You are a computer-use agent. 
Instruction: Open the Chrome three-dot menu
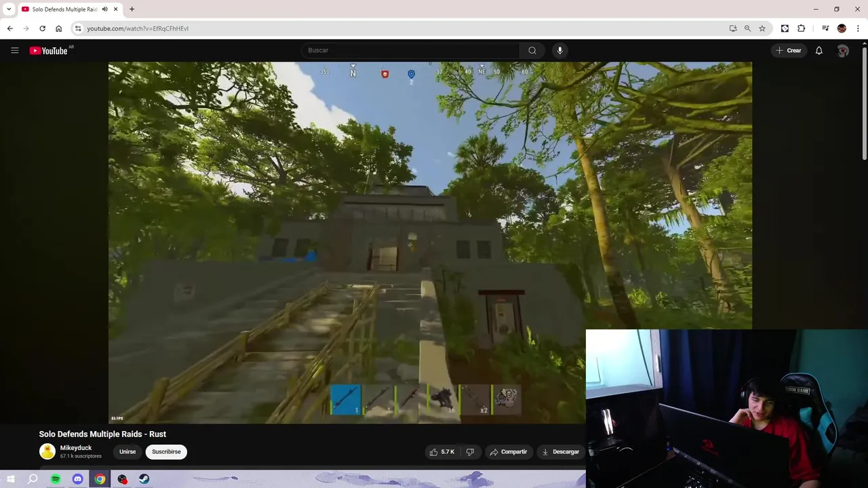pos(858,28)
